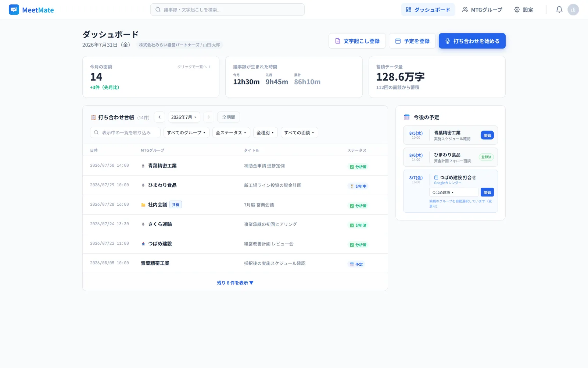
Task: Start the 青葉精密工業 8/5 meeting with 開始
Action: click(487, 135)
